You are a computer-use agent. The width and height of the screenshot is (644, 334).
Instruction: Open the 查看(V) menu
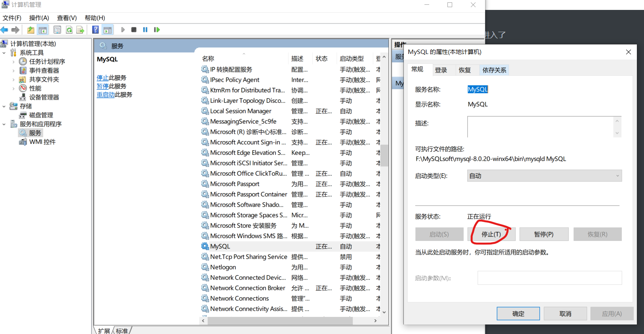pos(67,18)
